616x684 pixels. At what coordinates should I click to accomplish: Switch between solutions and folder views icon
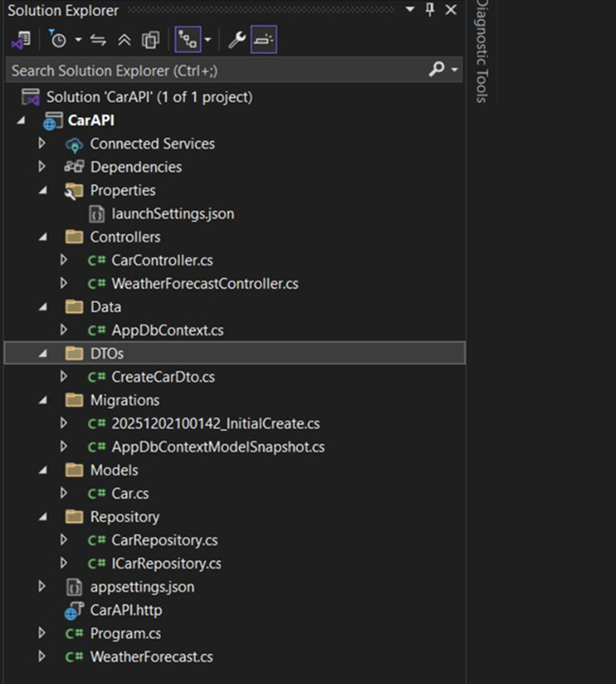tap(21, 41)
